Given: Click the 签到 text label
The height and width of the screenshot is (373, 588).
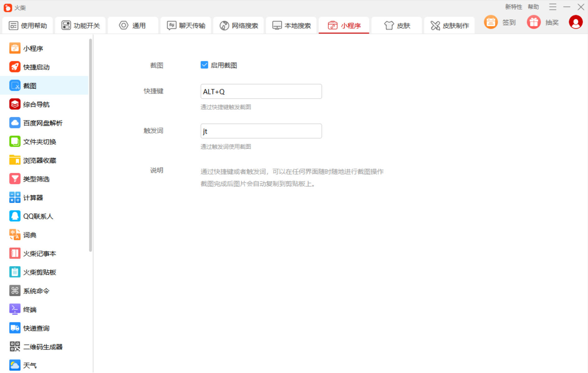Looking at the screenshot, I should [x=509, y=22].
